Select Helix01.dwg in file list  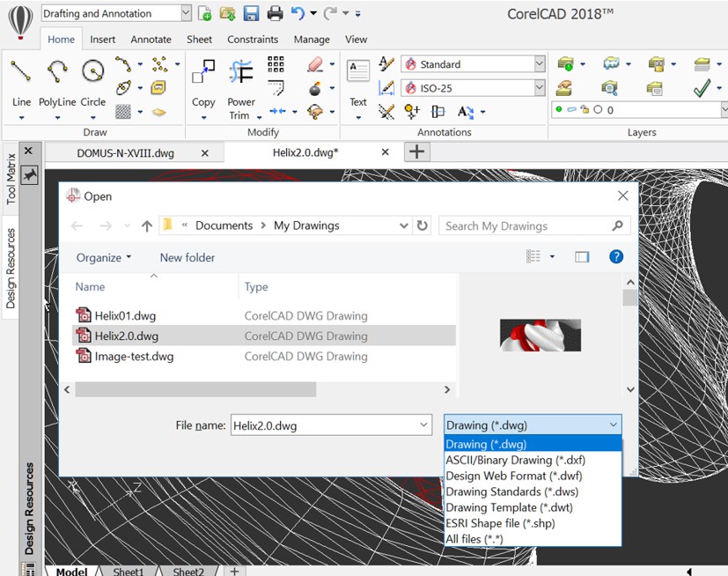265,315
